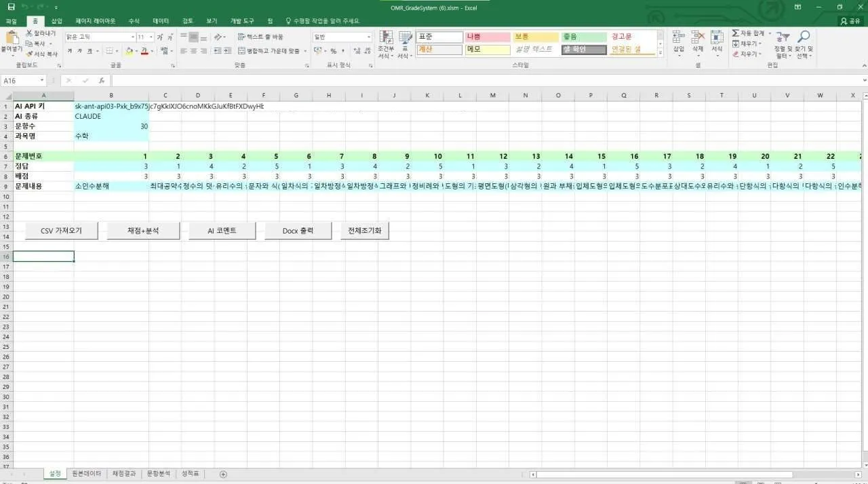Open the Formulas (수식) ribbon tab

[134, 21]
